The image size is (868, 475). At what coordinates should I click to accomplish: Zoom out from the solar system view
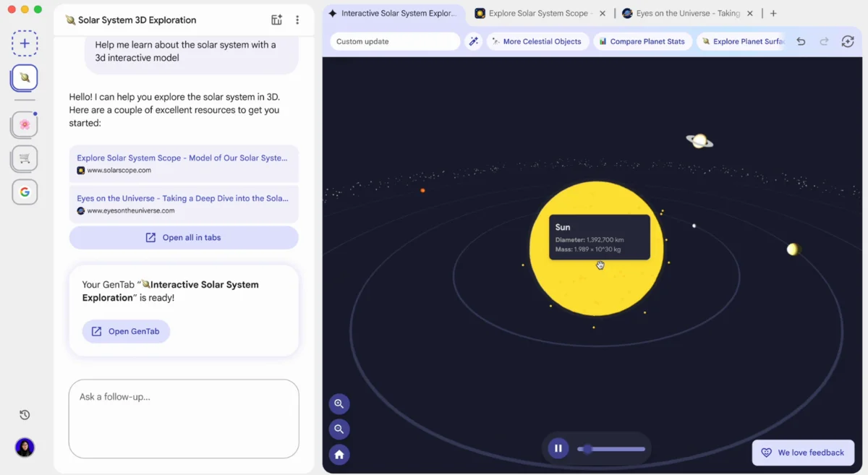339,429
